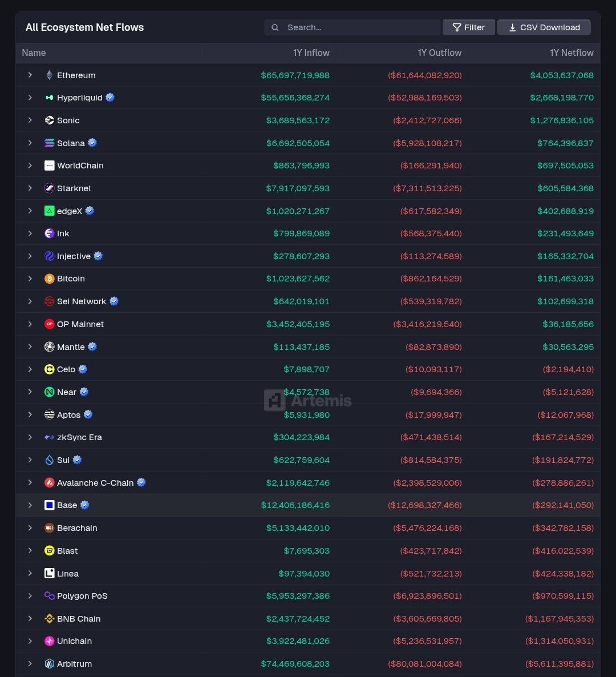Click BNB Chain outflow value ($3,605,669,805)
The height and width of the screenshot is (677, 616).
point(427,619)
